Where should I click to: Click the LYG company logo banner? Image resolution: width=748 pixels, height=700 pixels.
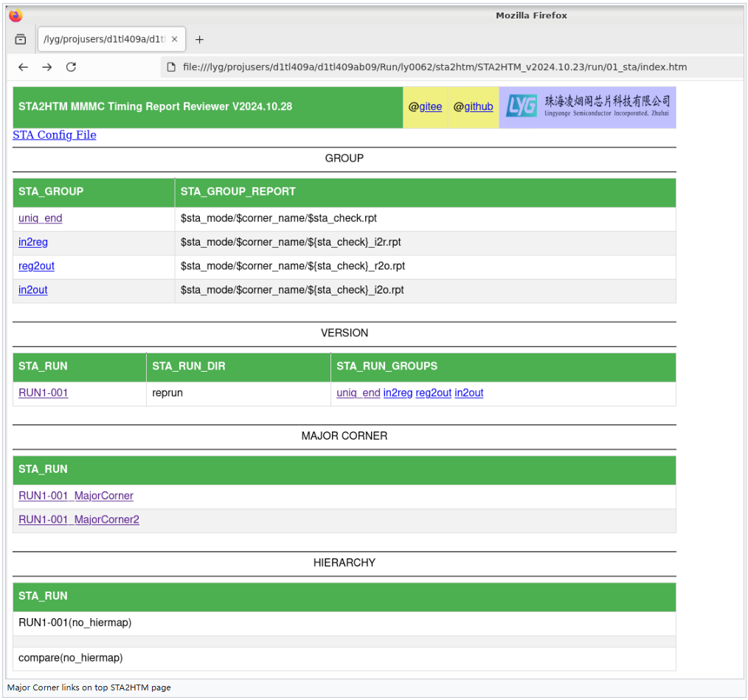587,107
